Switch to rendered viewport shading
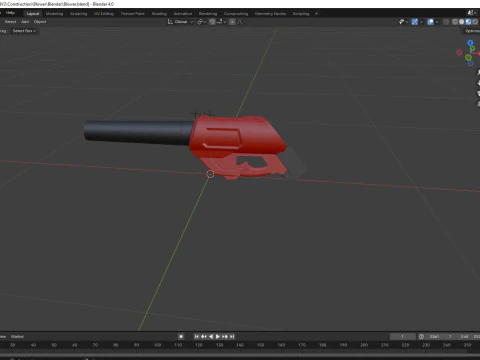 pos(475,22)
